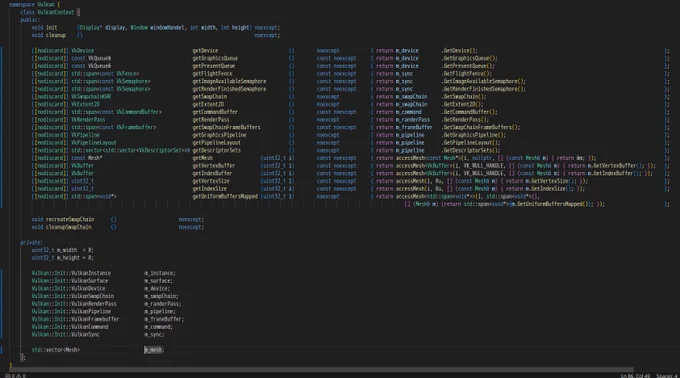Click the 'std::vector<Mesh>' type declaration
This screenshot has width=680, height=378.
[x=56, y=350]
